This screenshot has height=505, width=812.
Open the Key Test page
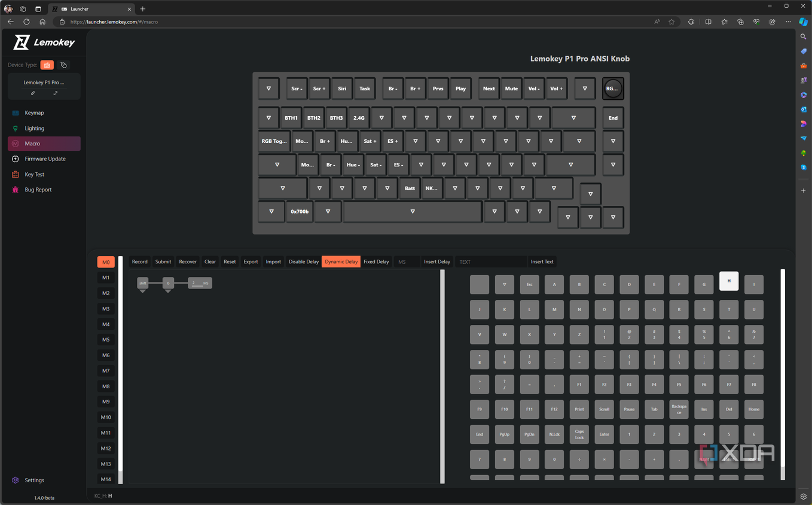point(44,174)
